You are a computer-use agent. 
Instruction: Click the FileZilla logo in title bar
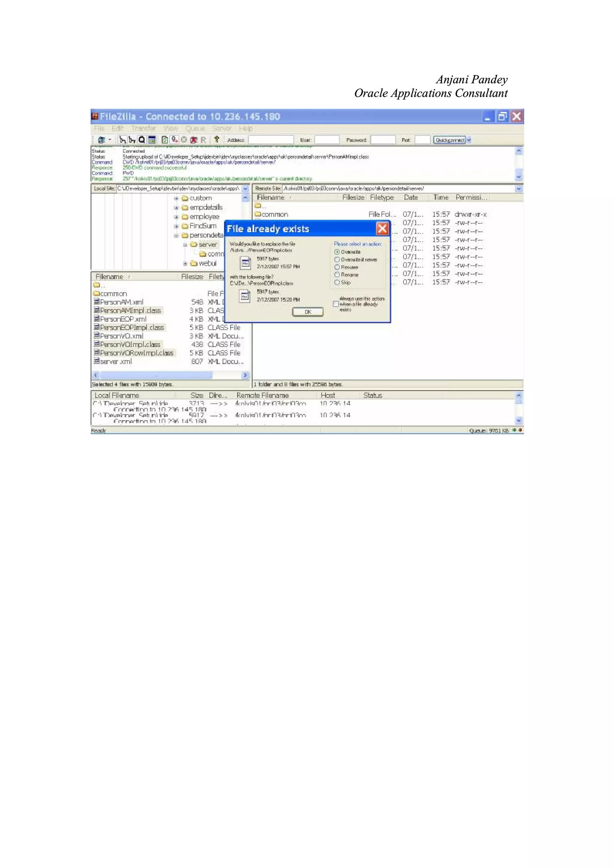[x=95, y=116]
